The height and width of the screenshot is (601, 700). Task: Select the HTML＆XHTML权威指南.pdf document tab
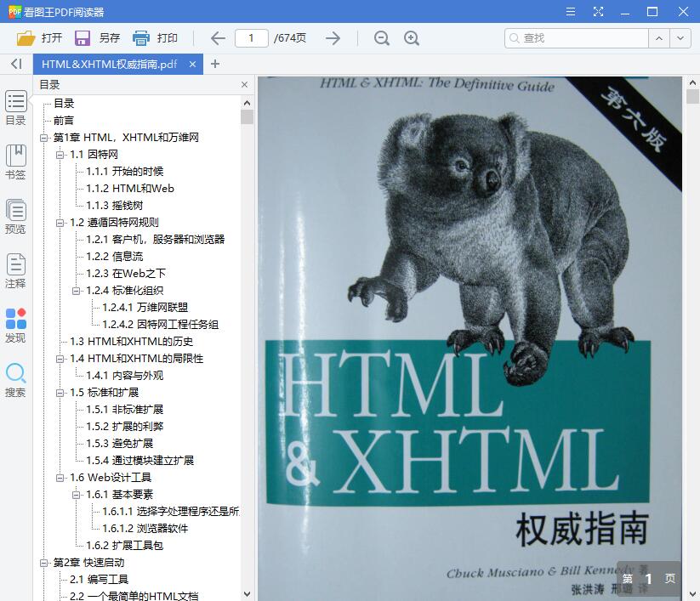point(111,64)
